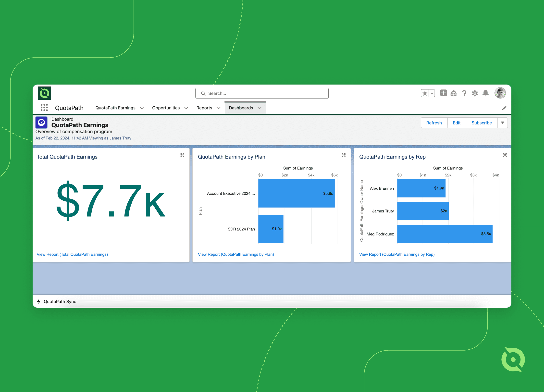Click the 'QuotaPath Earnings by Rep' widget title

[x=392, y=157]
